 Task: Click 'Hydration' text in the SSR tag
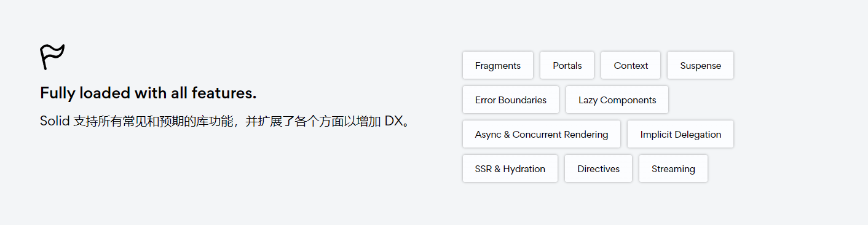pos(524,169)
